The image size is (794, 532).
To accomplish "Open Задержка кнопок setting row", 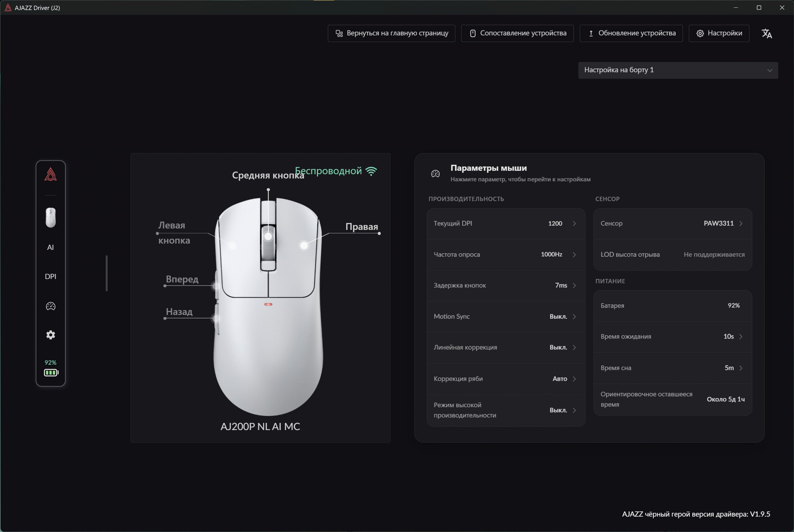I will (x=506, y=285).
